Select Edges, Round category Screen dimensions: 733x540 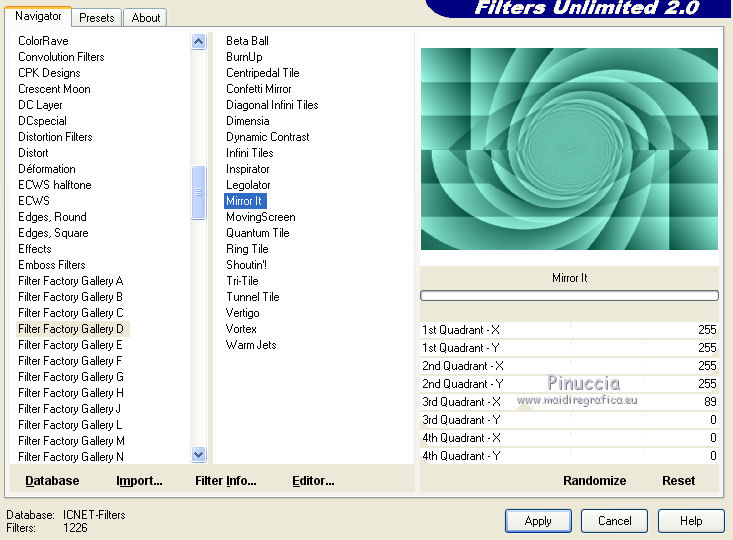tap(52, 216)
